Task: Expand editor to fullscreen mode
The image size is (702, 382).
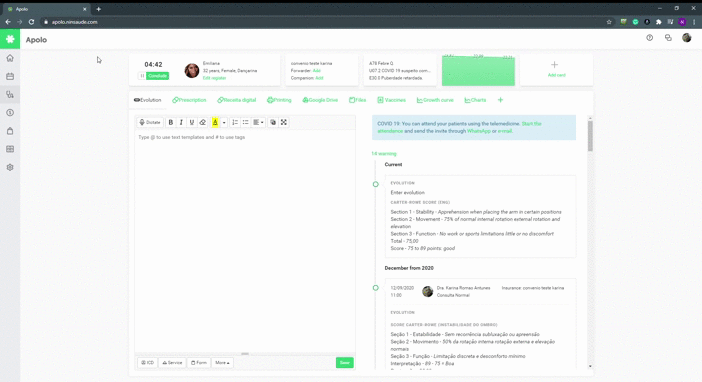Action: (x=284, y=122)
